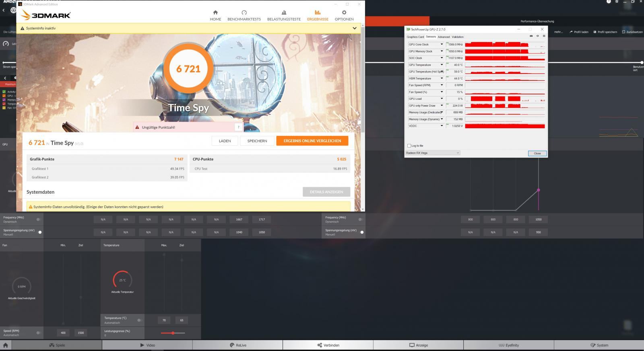This screenshot has height=351, width=644.
Task: Click the memory voltage 950 field
Action: coord(539,232)
